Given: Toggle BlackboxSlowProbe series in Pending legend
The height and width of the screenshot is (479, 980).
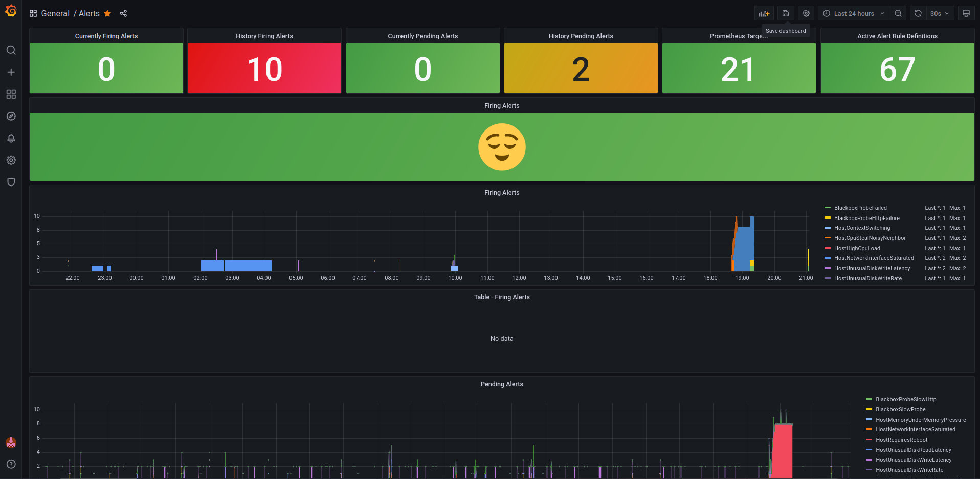Looking at the screenshot, I should [901, 410].
